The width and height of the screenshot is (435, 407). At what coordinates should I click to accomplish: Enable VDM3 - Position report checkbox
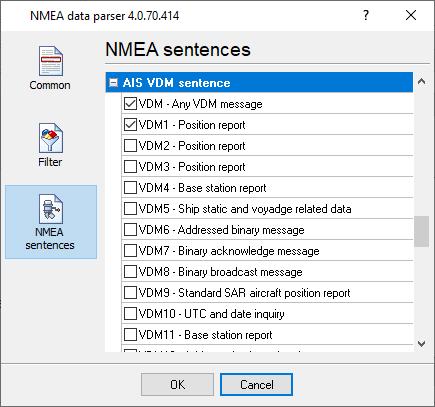[130, 167]
